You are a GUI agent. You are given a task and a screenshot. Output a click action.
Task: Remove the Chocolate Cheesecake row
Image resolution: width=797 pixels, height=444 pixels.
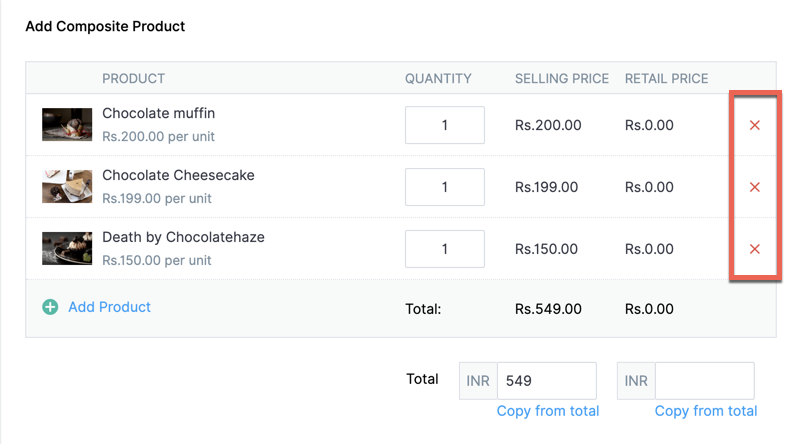[x=755, y=187]
